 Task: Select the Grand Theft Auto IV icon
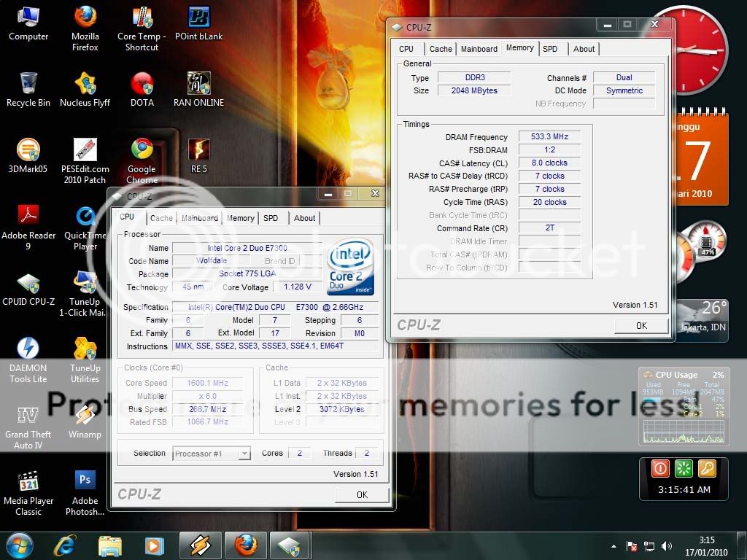pos(28,427)
